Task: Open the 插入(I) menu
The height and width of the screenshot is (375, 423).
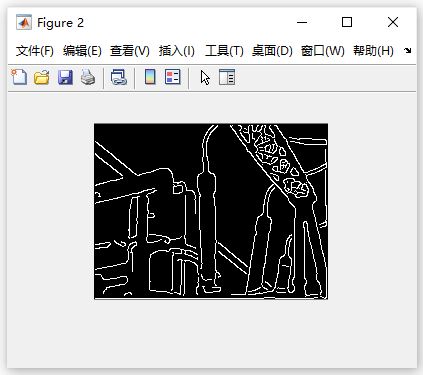Action: click(x=177, y=51)
